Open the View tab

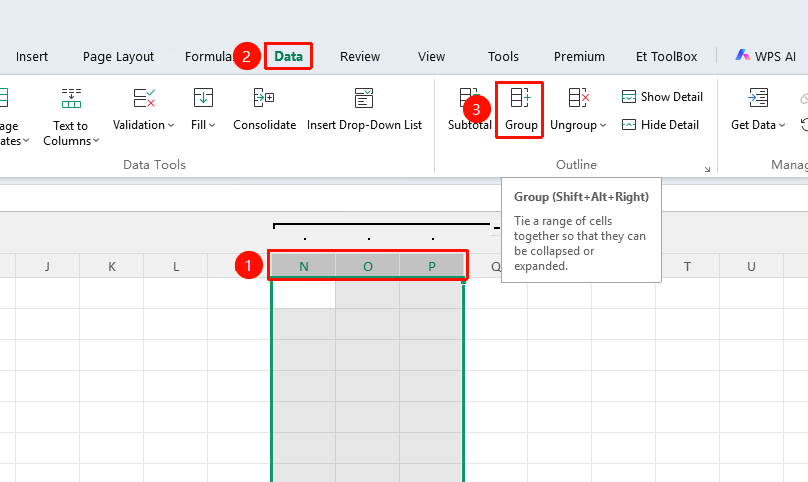point(431,56)
